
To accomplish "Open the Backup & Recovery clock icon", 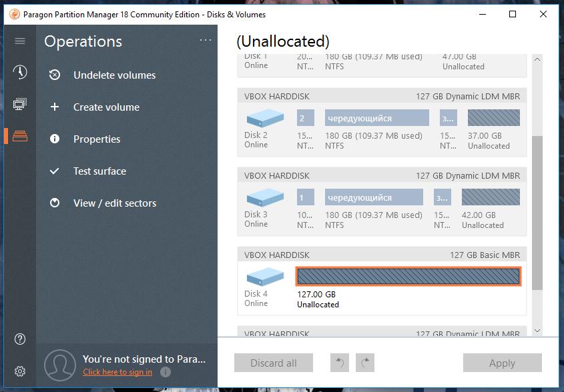I will click(x=20, y=72).
